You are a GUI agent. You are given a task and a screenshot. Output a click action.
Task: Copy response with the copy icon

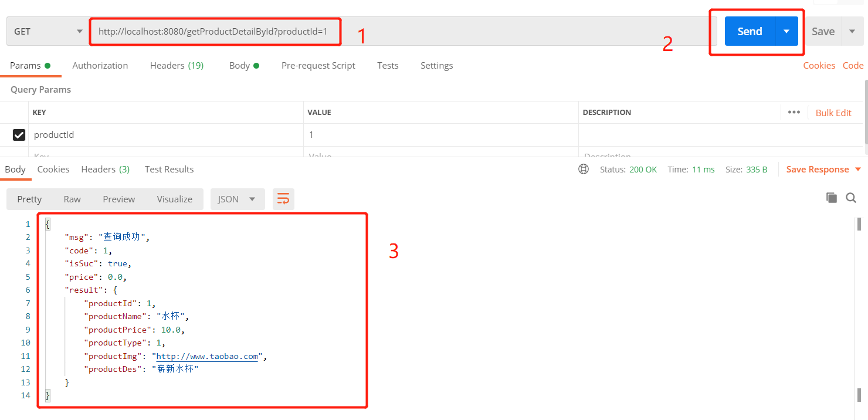pyautogui.click(x=832, y=198)
